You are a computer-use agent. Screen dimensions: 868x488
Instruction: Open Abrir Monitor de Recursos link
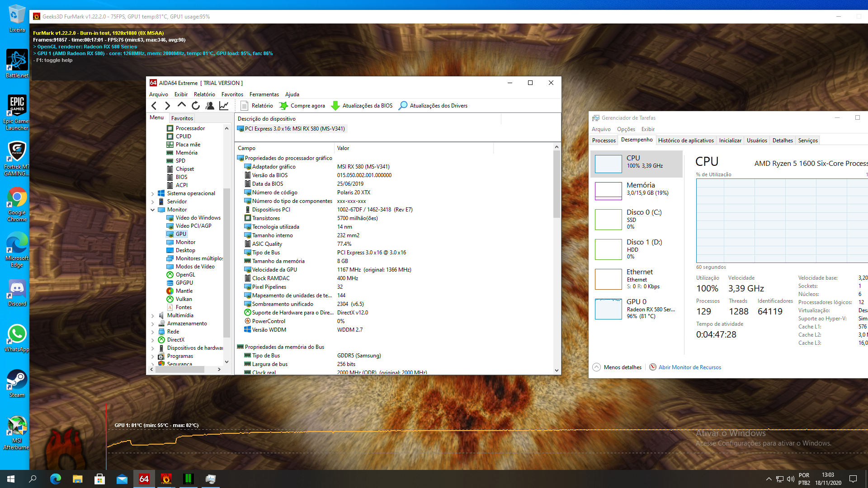(685, 367)
